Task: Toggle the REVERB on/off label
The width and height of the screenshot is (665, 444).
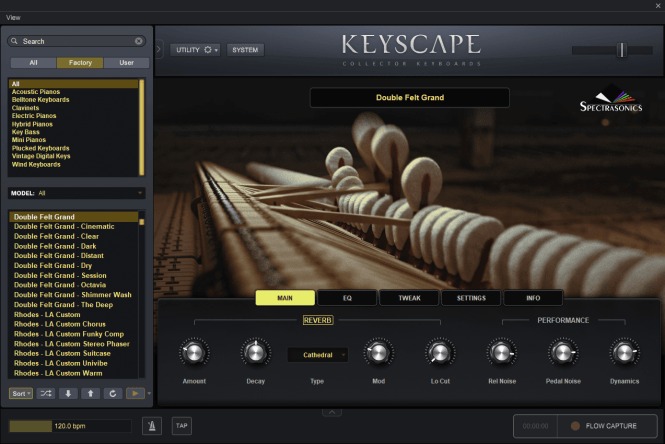Action: coord(318,320)
